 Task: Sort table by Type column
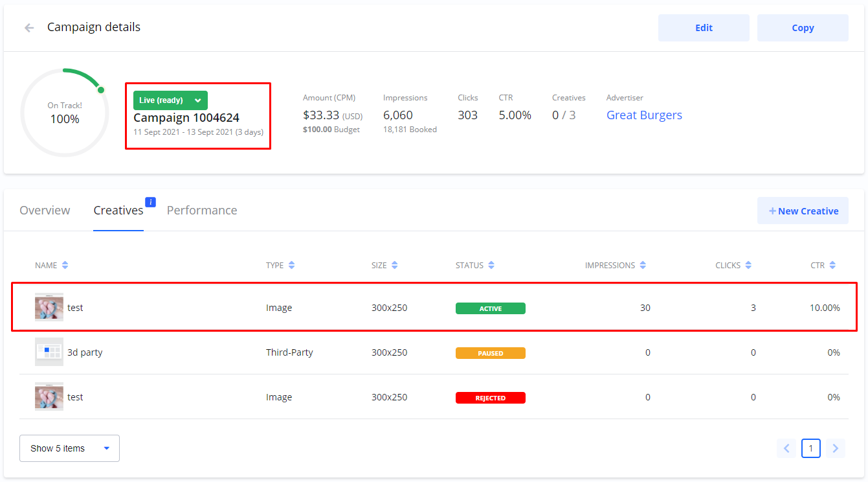coord(291,266)
